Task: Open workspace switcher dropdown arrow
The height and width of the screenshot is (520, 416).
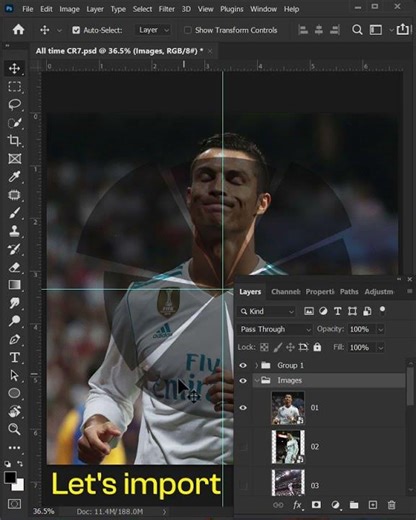Action: coord(391,30)
